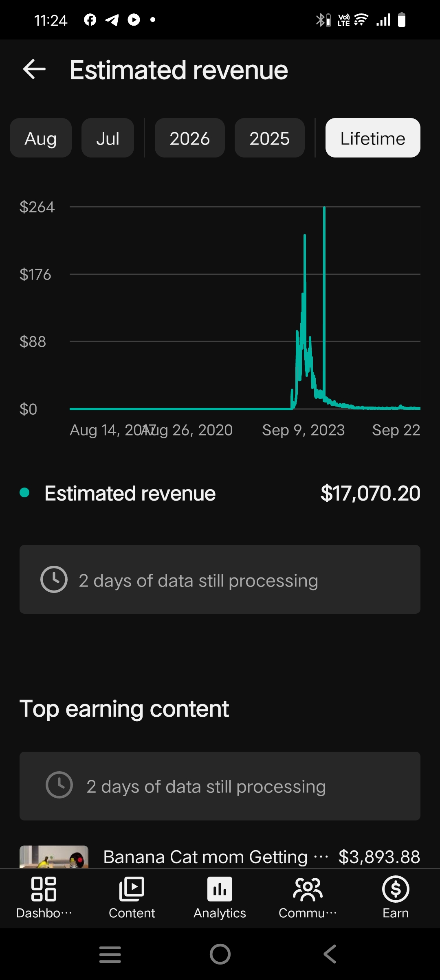Open the Community tab icon
440x980 pixels.
[x=308, y=889]
